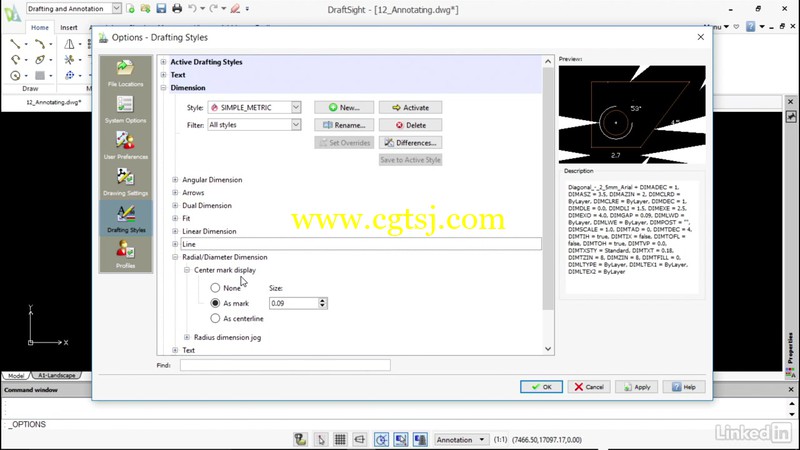
Task: Click the New document icon in quick access toolbar
Action: click(x=131, y=9)
